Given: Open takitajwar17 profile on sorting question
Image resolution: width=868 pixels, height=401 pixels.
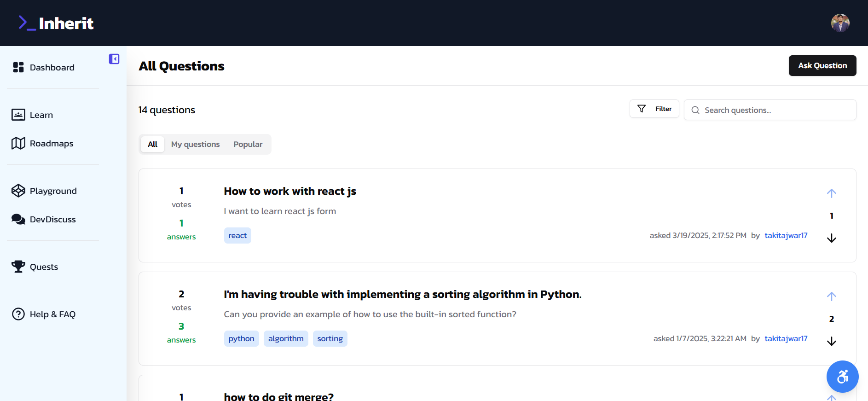Looking at the screenshot, I should click(x=786, y=338).
